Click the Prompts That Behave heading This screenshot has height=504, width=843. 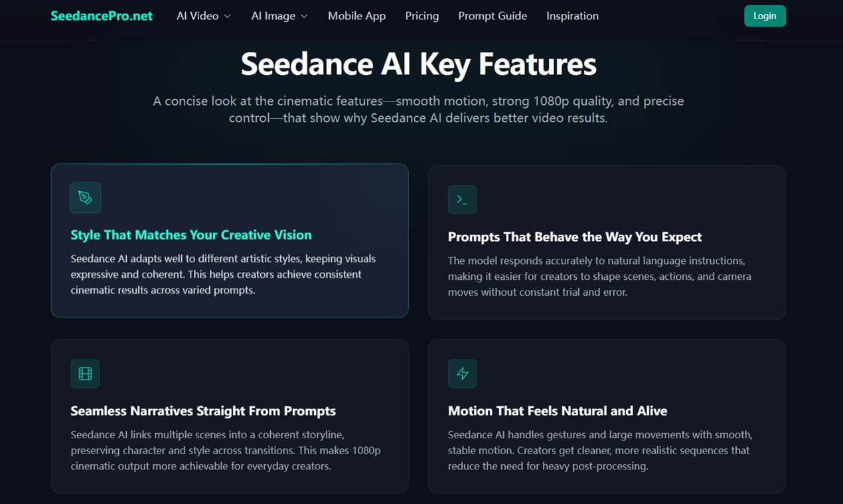(x=575, y=237)
